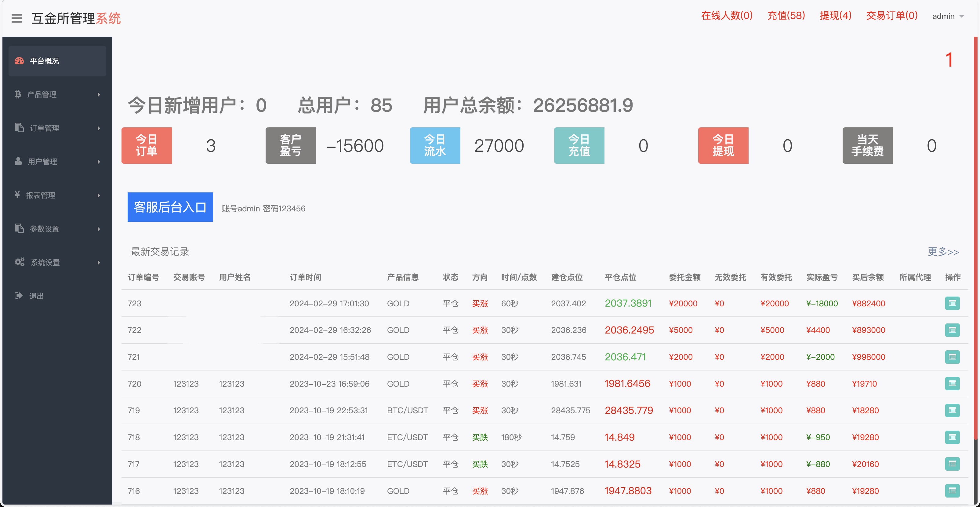Image resolution: width=980 pixels, height=507 pixels.
Task: Open the detail icon for order 723
Action: pos(953,303)
